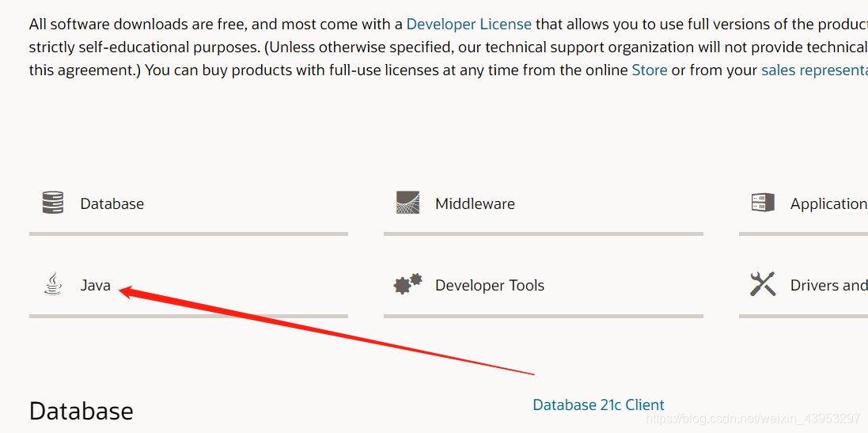Open the Developer Tools category label

490,285
